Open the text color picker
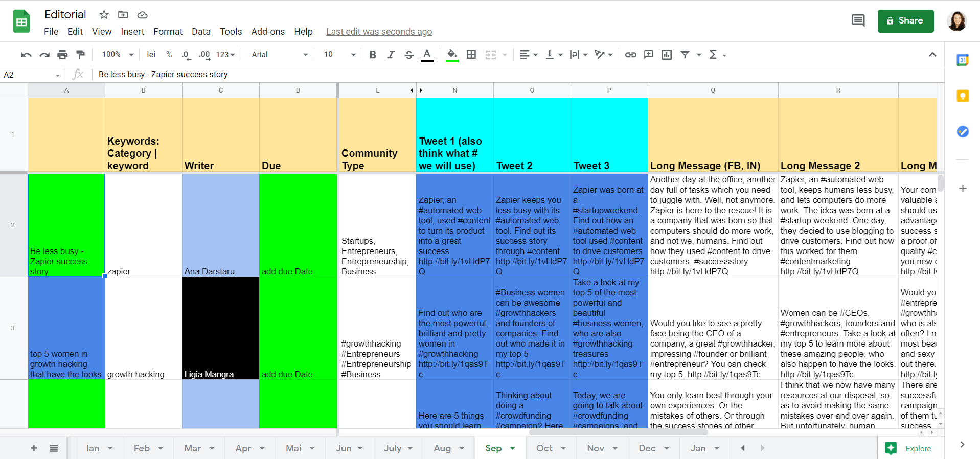The image size is (980, 459). point(427,55)
